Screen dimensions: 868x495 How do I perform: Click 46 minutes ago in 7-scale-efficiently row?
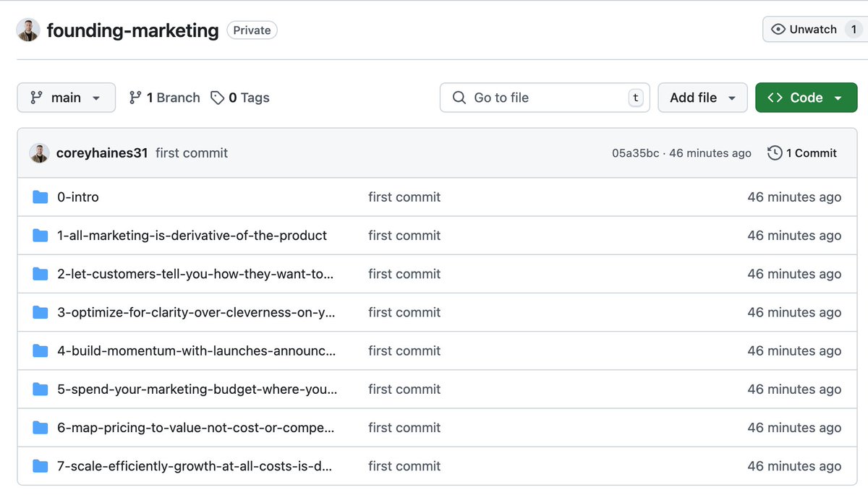coord(794,466)
